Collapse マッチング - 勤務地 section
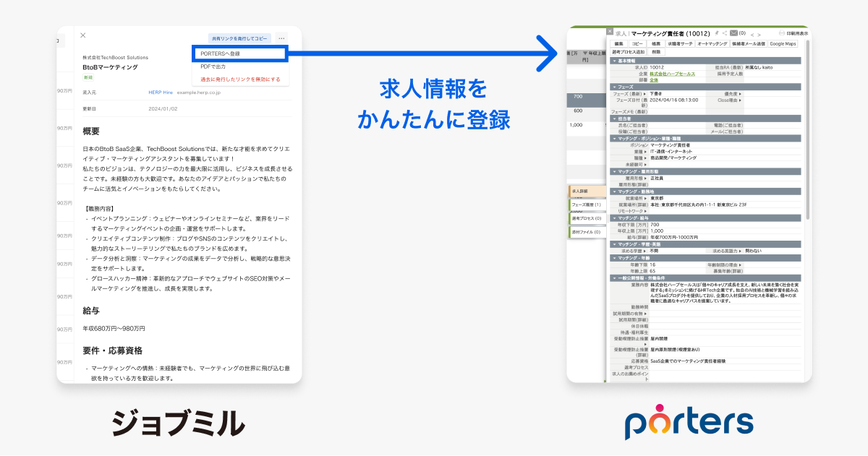The height and width of the screenshot is (456, 868). pos(705,191)
